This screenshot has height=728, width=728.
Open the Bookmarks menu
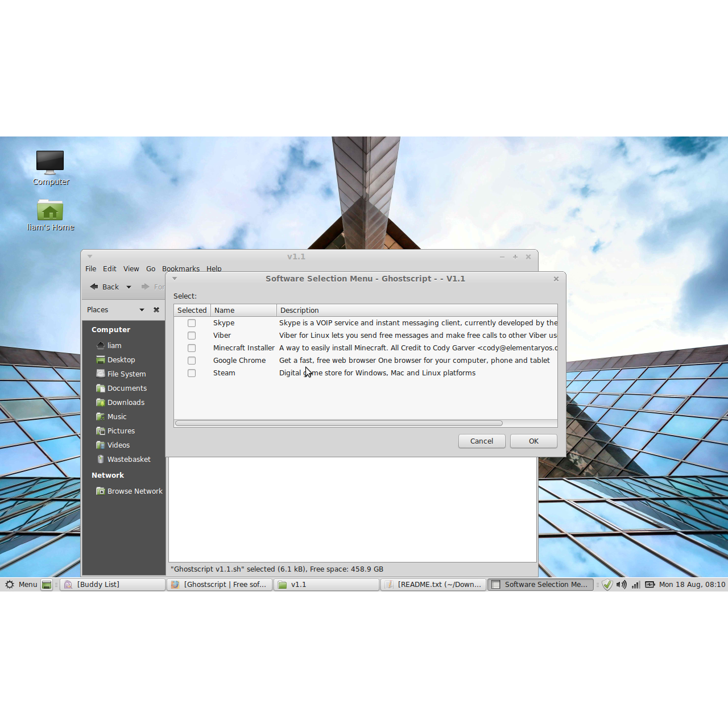[180, 268]
